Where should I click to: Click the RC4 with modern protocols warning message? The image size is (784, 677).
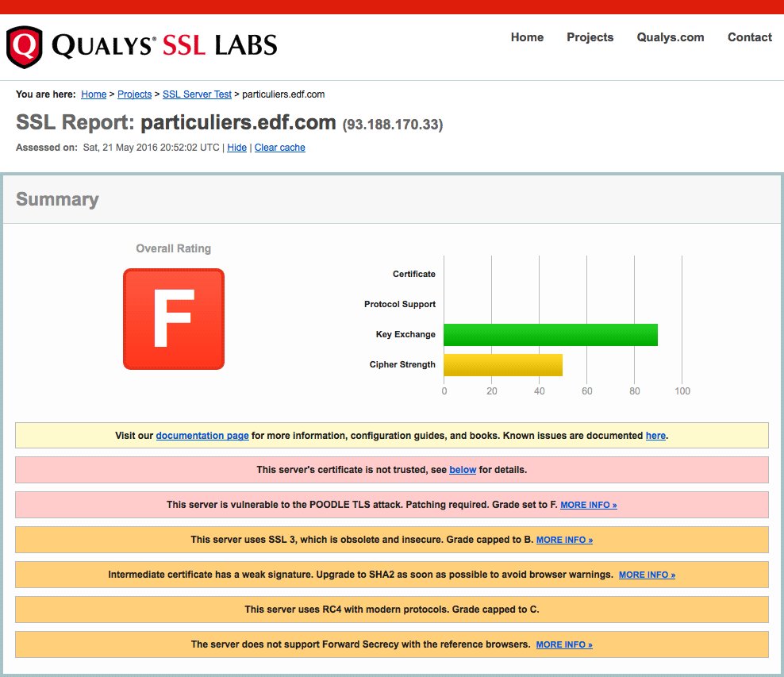pyautogui.click(x=392, y=610)
